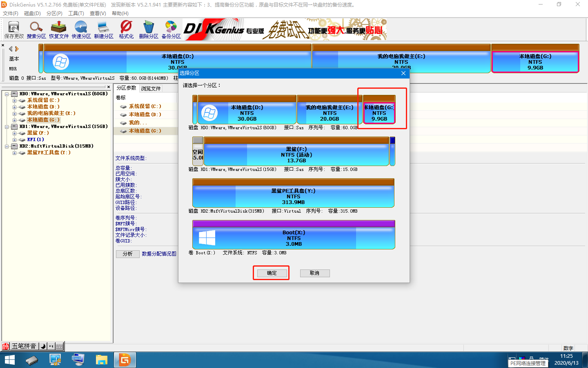Expand 本地磁盘 (G:) in the tree

pyautogui.click(x=14, y=120)
